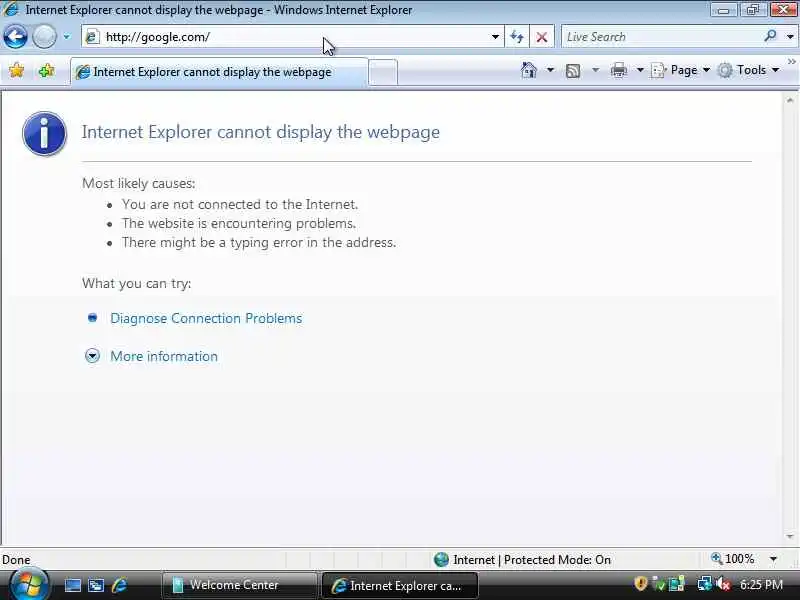Expand the toolbar overflow chevron
The height and width of the screenshot is (600, 800).
tap(791, 62)
